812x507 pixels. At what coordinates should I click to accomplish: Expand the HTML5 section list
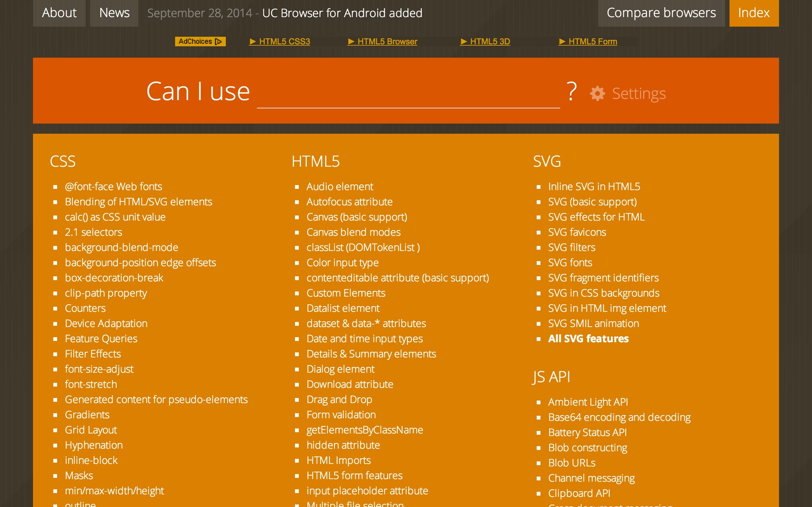(x=316, y=161)
